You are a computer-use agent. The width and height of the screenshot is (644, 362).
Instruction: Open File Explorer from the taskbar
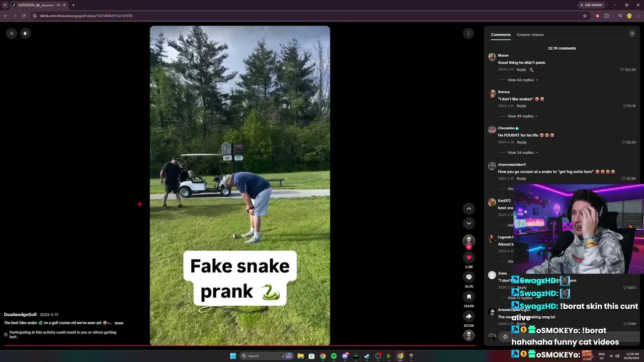[300, 356]
